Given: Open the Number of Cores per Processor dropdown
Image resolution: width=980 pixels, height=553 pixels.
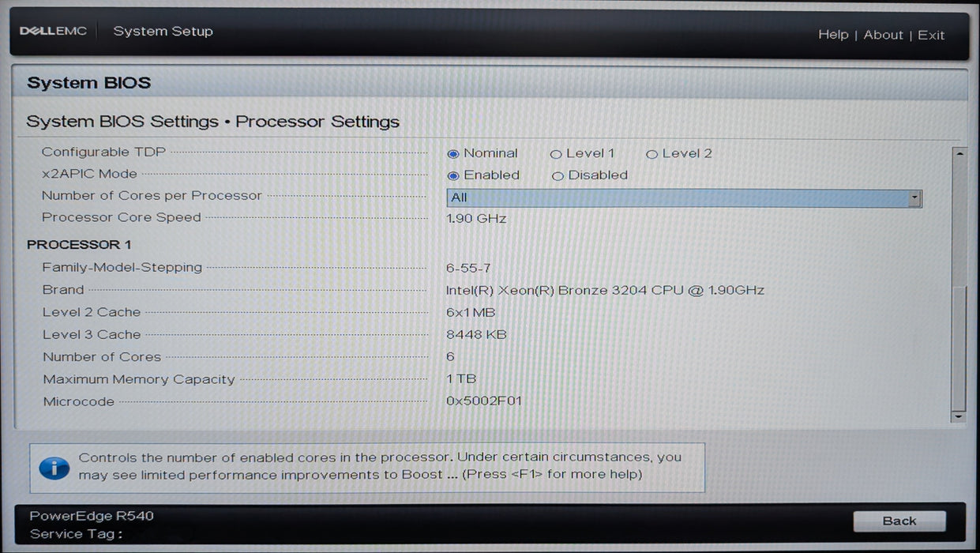Looking at the screenshot, I should (684, 197).
